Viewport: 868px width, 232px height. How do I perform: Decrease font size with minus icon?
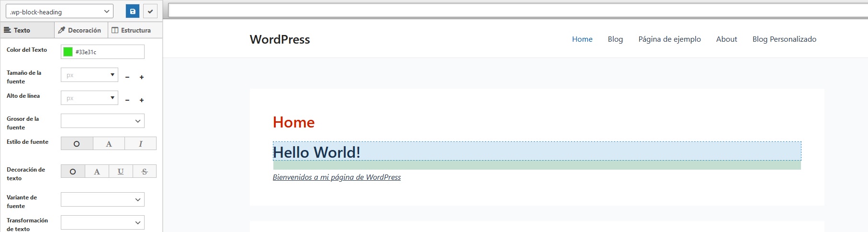pos(127,77)
